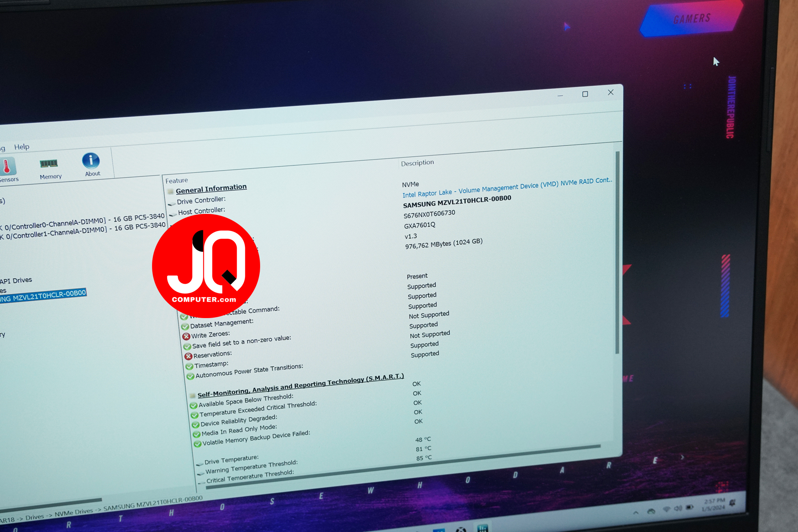Screen dimensions: 798x532
Task: Select firmware value GXA7601Q
Action: pyautogui.click(x=420, y=225)
